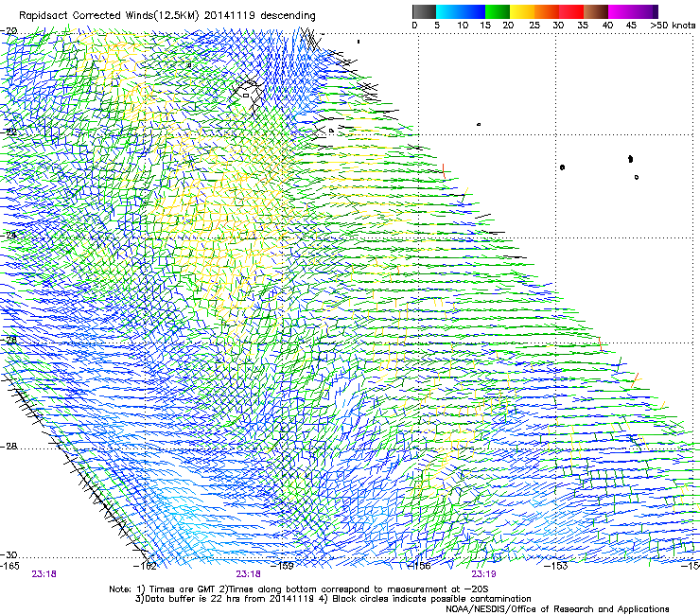Viewport: 700px width, 615px height.
Task: Click the cyan 5-10 knots legend segment
Action: pyautogui.click(x=448, y=11)
